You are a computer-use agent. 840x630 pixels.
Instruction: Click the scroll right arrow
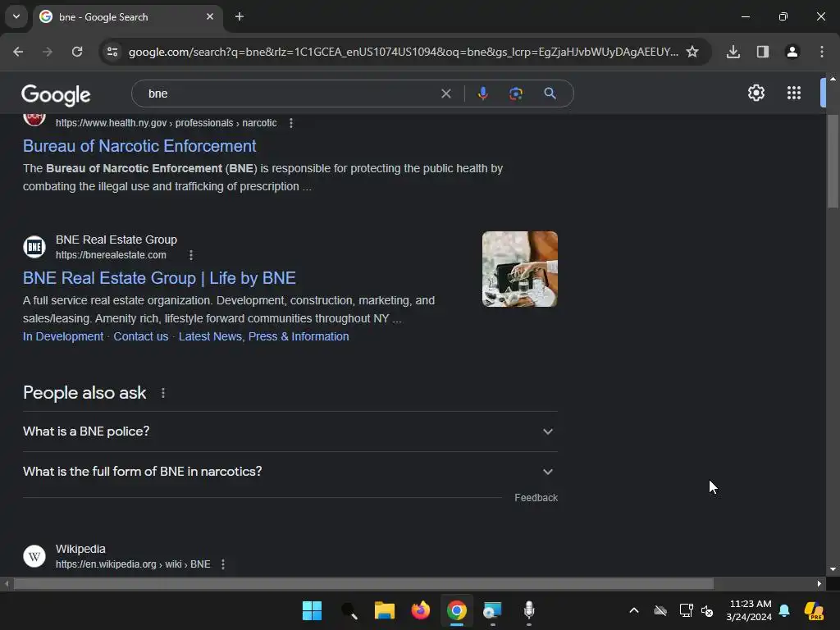pyautogui.click(x=819, y=583)
